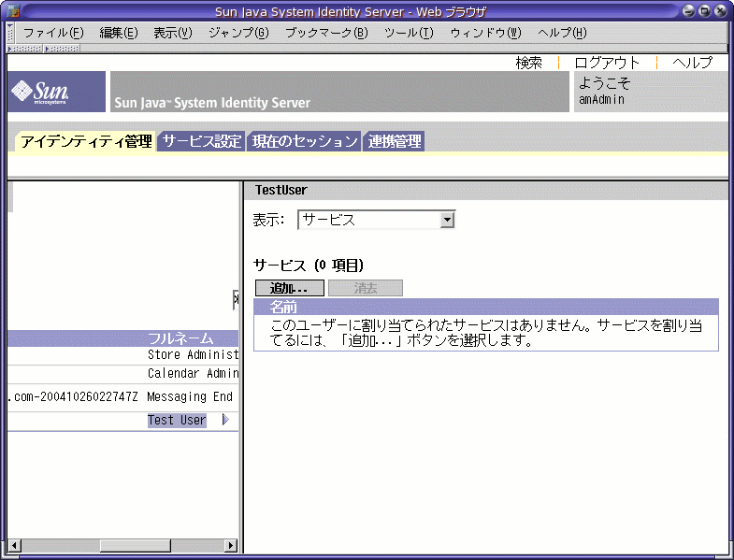734x560 pixels.
Task: Click left arrow of horizontal scrollbar
Action: [15, 545]
